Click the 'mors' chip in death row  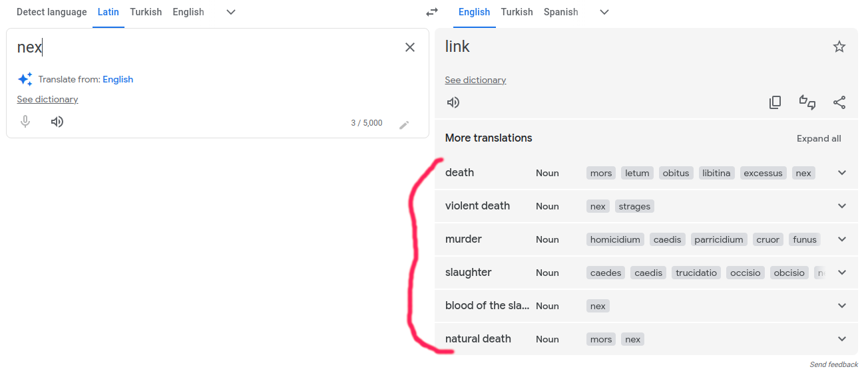(x=601, y=173)
